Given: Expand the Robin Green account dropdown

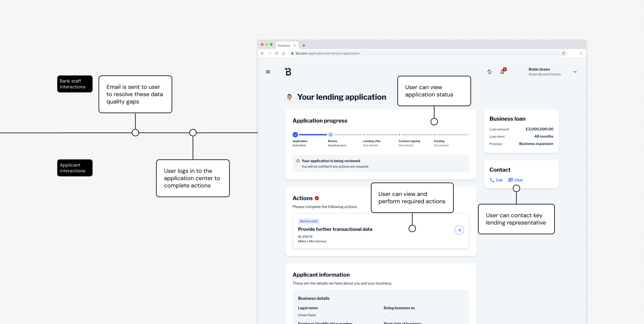Looking at the screenshot, I should point(575,72).
